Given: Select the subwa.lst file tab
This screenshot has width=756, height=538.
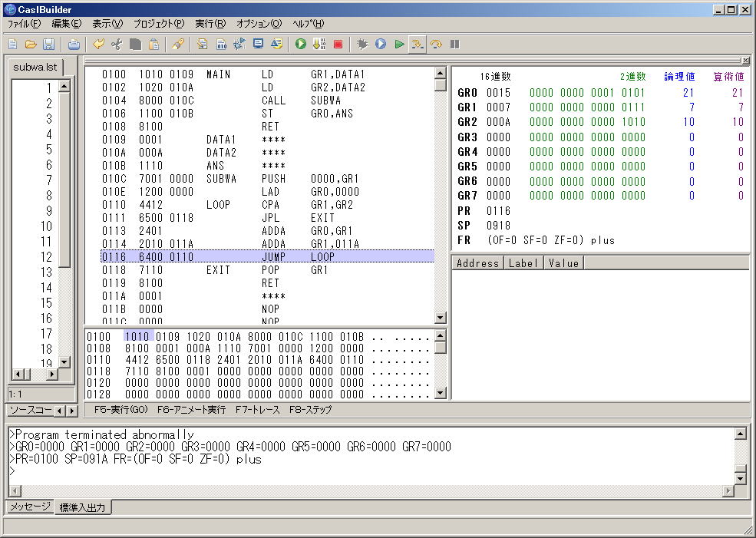Looking at the screenshot, I should [35, 67].
